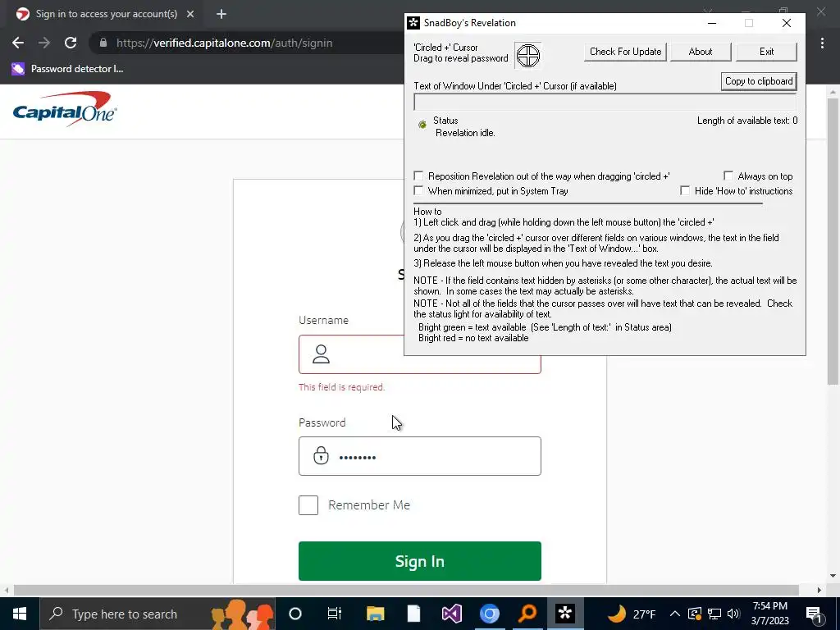Click the 'This field is required.' message
Viewport: 840px width, 630px height.
342,387
